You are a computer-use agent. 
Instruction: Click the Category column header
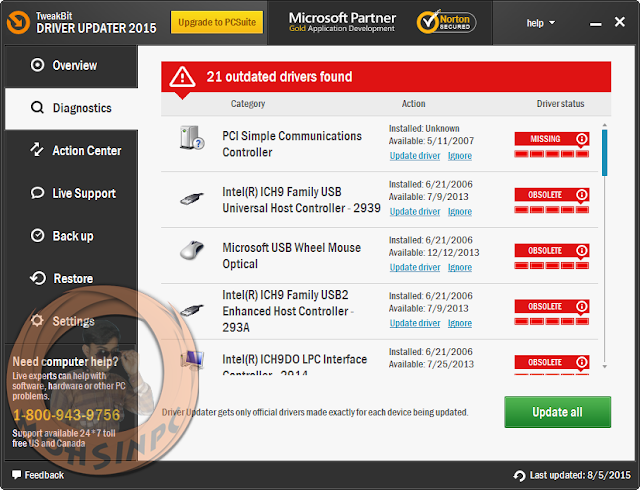click(248, 104)
